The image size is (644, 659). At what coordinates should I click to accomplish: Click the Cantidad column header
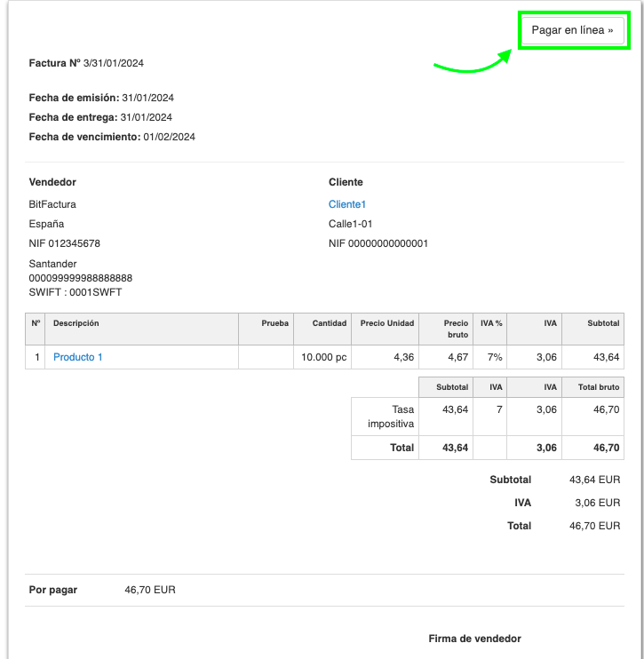(x=329, y=323)
